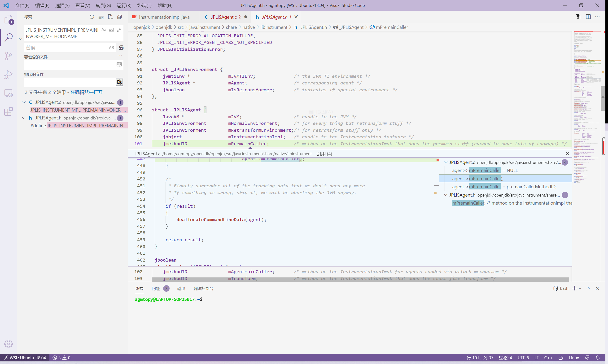Image resolution: width=608 pixels, height=364 pixels.
Task: Open the 终端(T) menu
Action: click(x=144, y=5)
